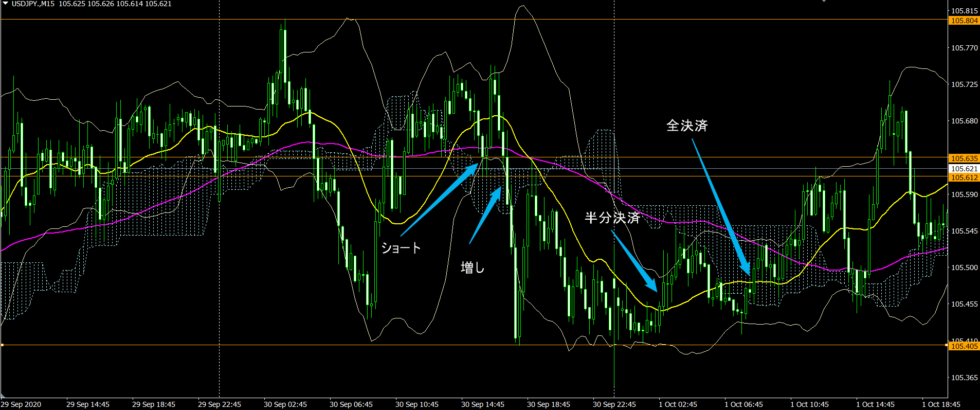
Task: Click the OHLC values 105.625 105.626 105.614 105.621
Action: (x=115, y=4)
